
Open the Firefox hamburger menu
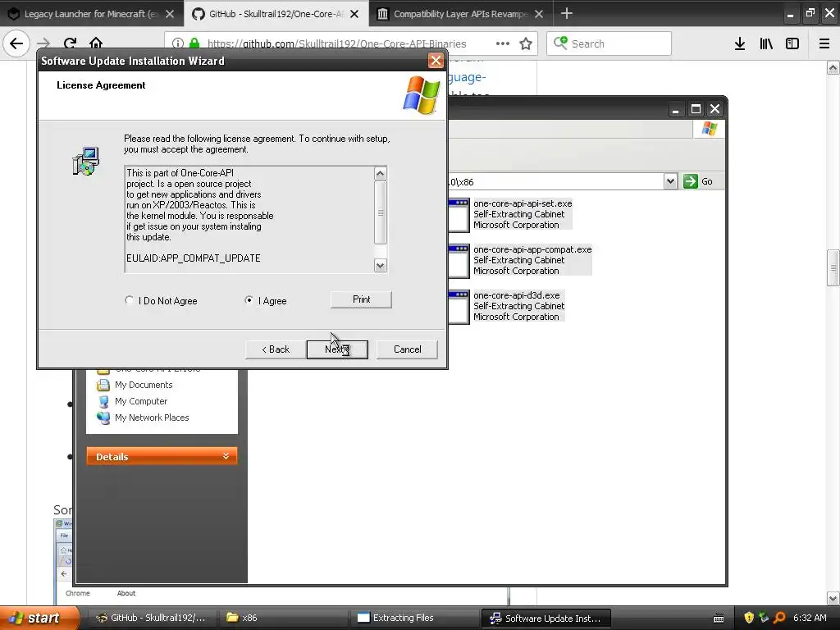point(824,43)
